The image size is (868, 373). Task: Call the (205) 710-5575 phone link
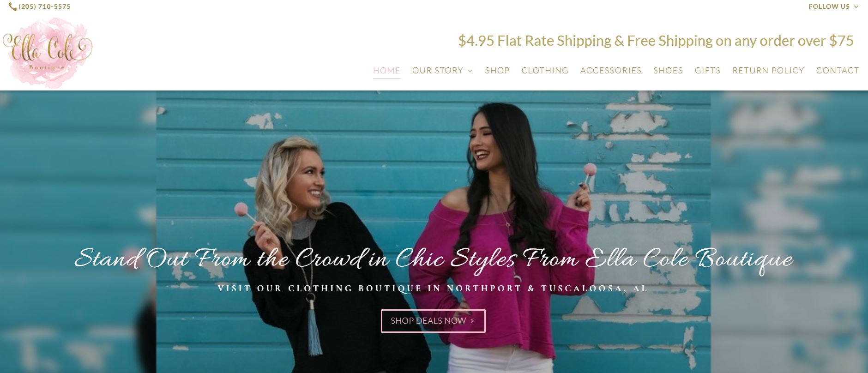(44, 6)
